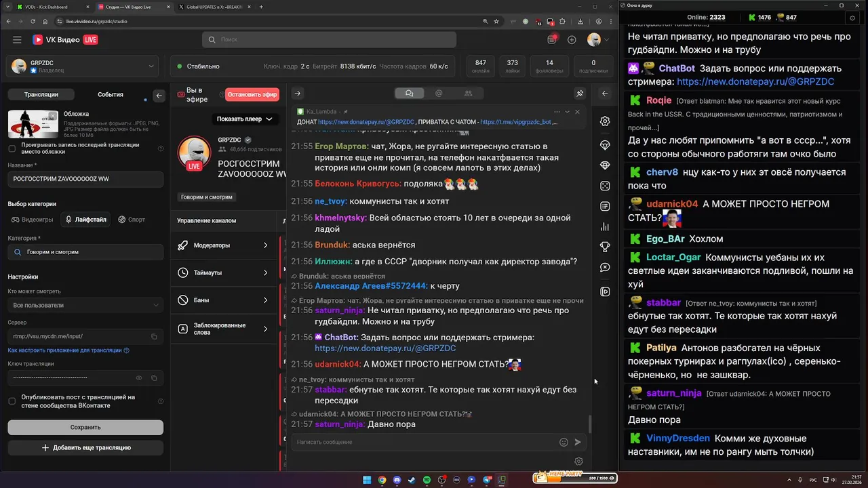
Task: Click the "Сохранить" button
Action: tap(85, 428)
